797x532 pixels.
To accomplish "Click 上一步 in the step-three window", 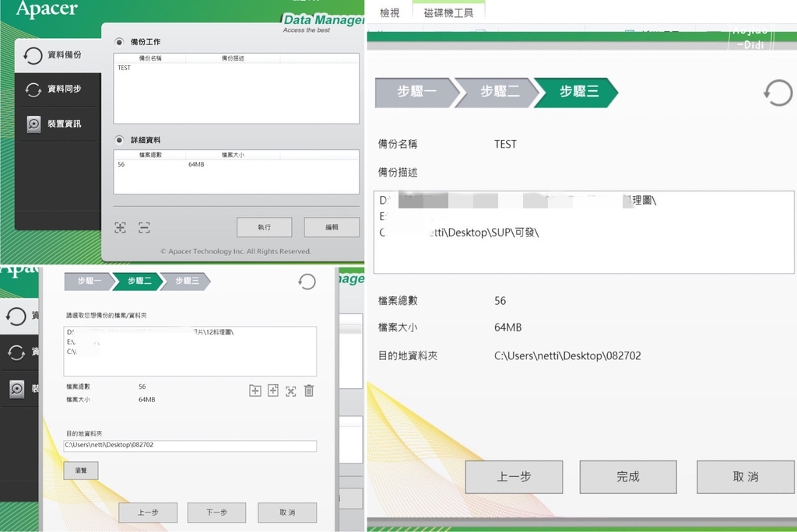I will (514, 477).
